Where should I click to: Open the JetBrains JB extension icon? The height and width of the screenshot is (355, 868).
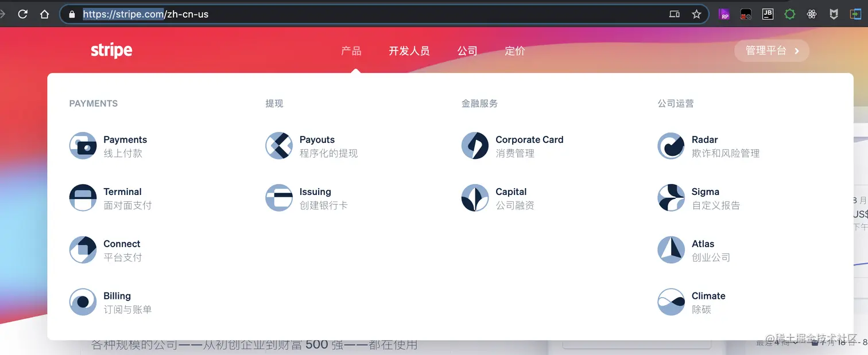pos(768,14)
